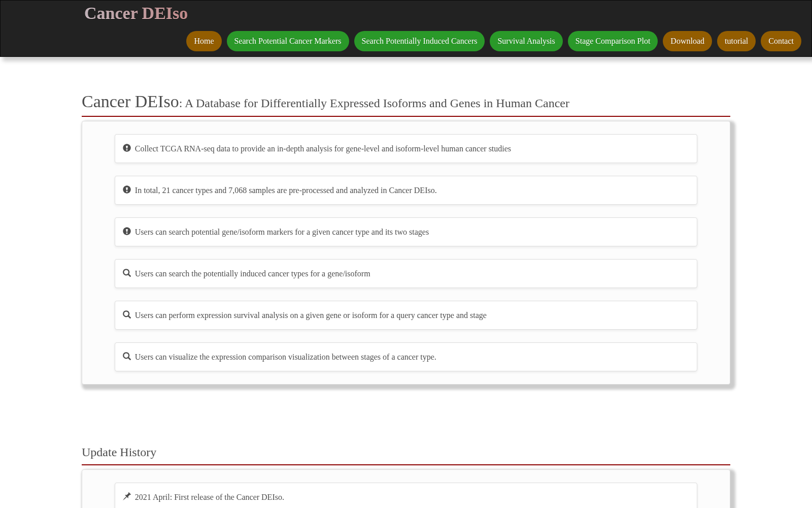
Task: Click text about potentially induced cancer types
Action: pyautogui.click(x=253, y=274)
